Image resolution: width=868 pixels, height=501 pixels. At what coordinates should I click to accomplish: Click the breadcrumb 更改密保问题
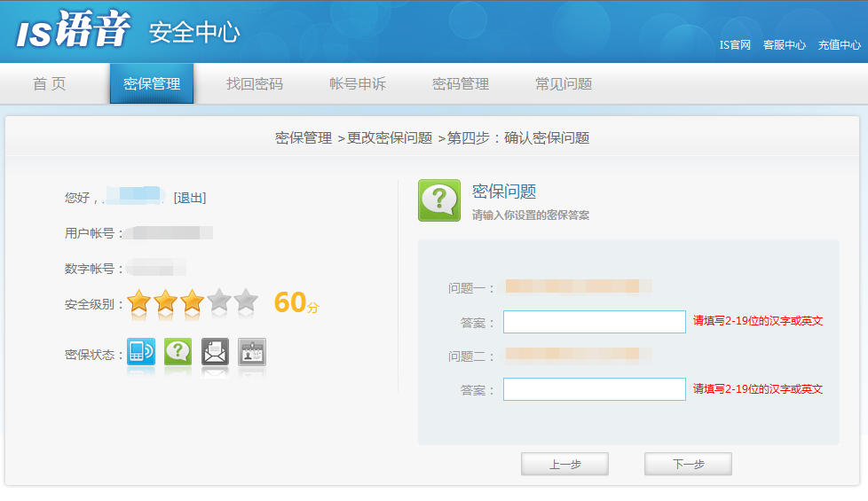[x=390, y=137]
